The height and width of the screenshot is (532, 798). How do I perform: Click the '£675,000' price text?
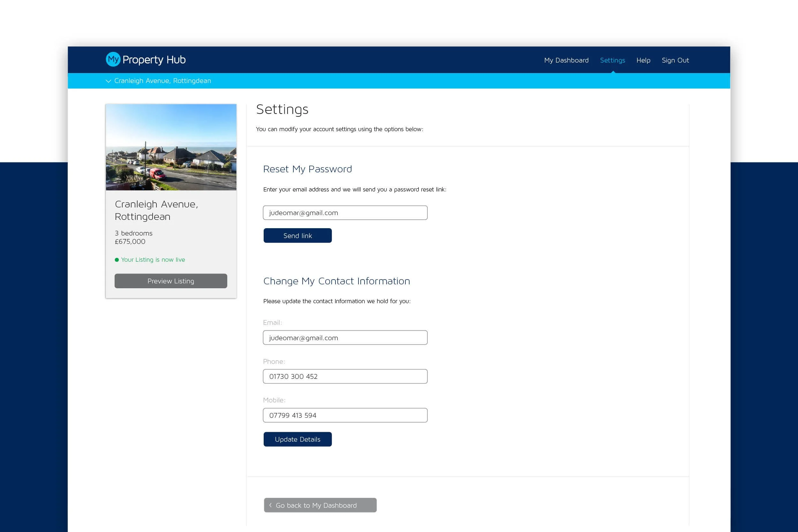coord(130,242)
